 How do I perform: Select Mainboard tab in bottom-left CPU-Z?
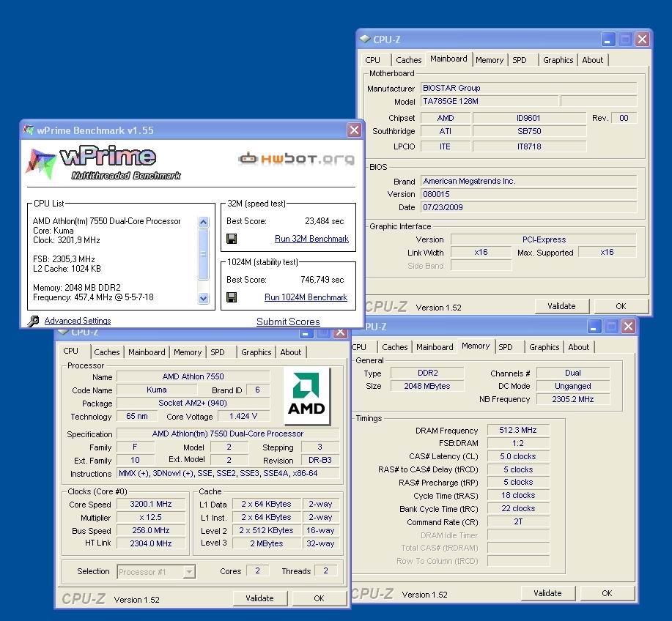point(147,352)
